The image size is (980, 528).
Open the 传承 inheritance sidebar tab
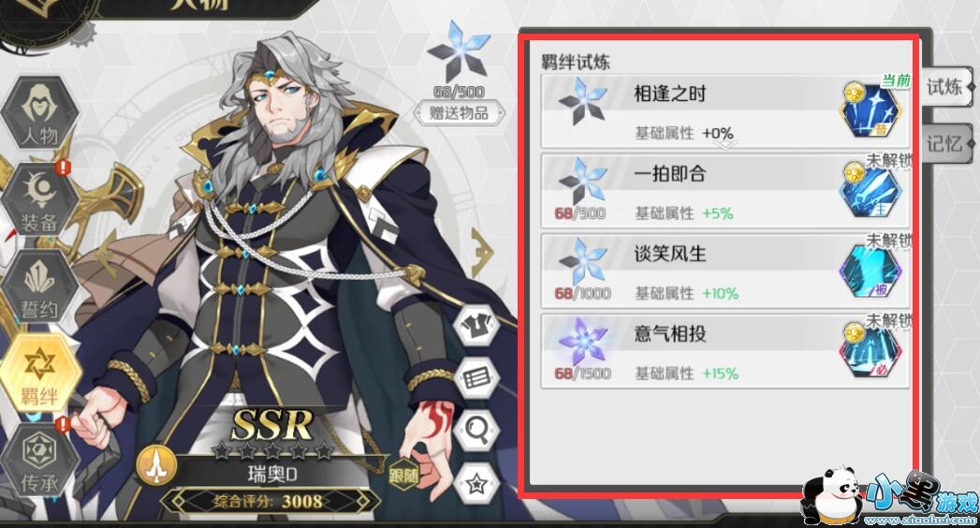coord(39,461)
